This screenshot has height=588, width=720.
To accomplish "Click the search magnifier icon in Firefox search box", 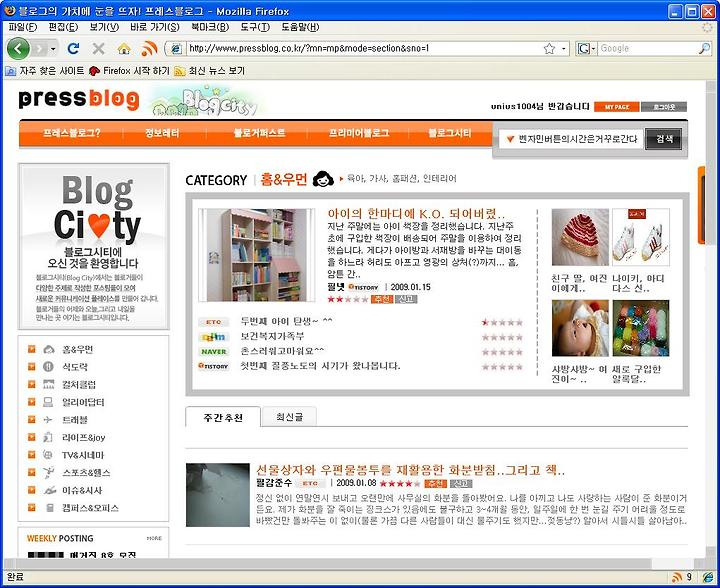I will pos(704,48).
